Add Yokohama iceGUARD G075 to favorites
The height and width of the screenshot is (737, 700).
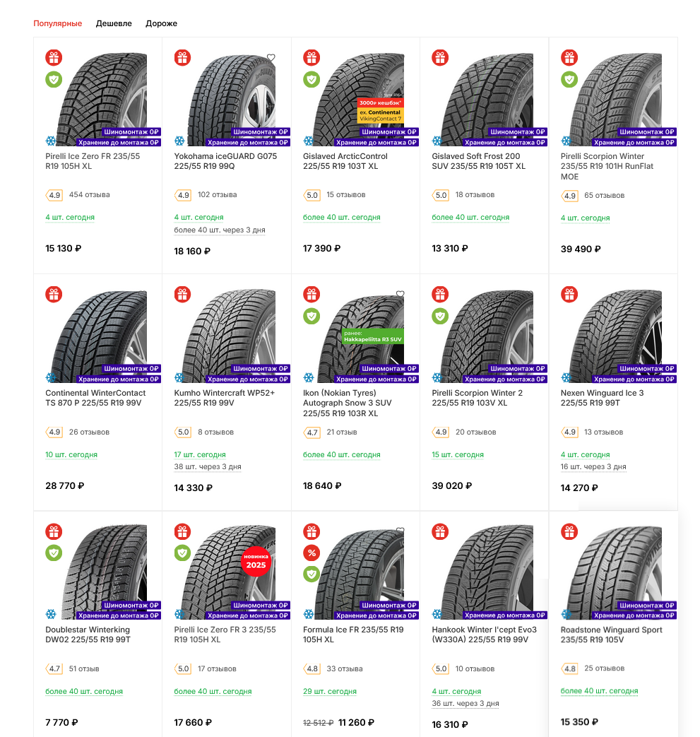pos(271,58)
